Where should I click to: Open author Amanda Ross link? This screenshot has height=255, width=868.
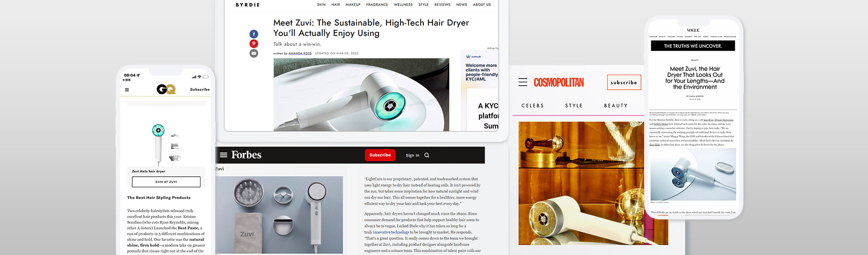300,53
